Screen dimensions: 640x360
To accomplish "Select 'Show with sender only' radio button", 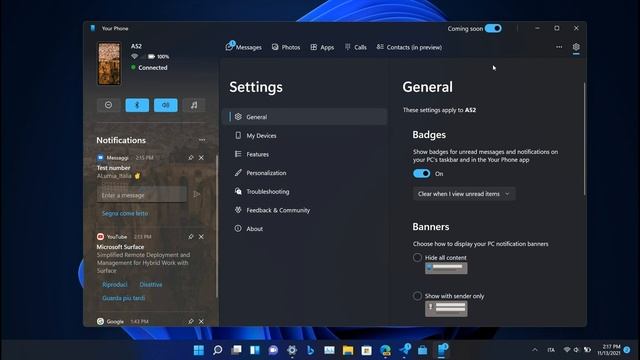I will (417, 296).
